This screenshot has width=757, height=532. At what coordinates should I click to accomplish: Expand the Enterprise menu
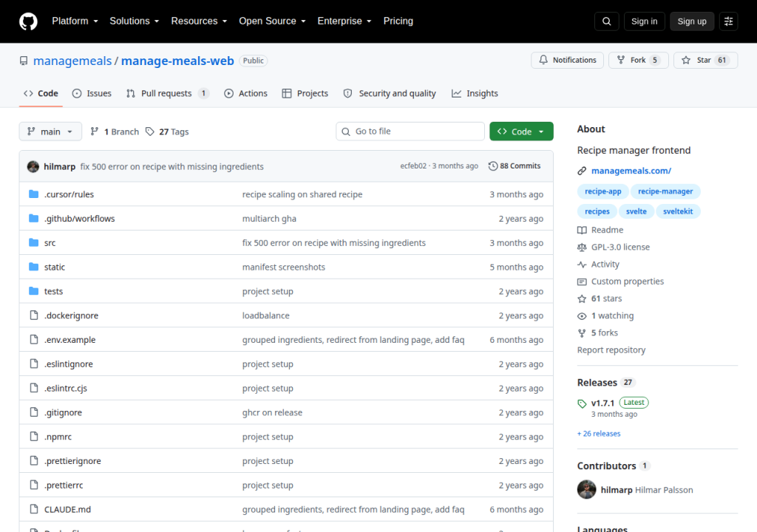[344, 21]
